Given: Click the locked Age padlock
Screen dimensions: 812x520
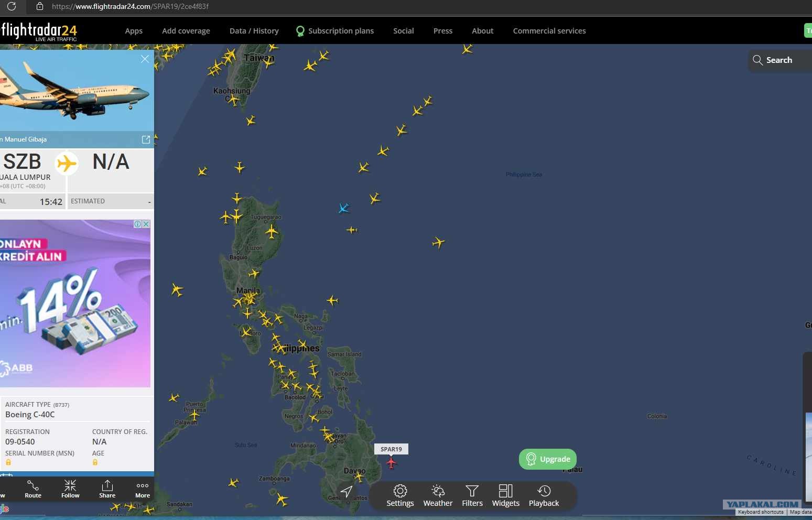Looking at the screenshot, I should 95,462.
